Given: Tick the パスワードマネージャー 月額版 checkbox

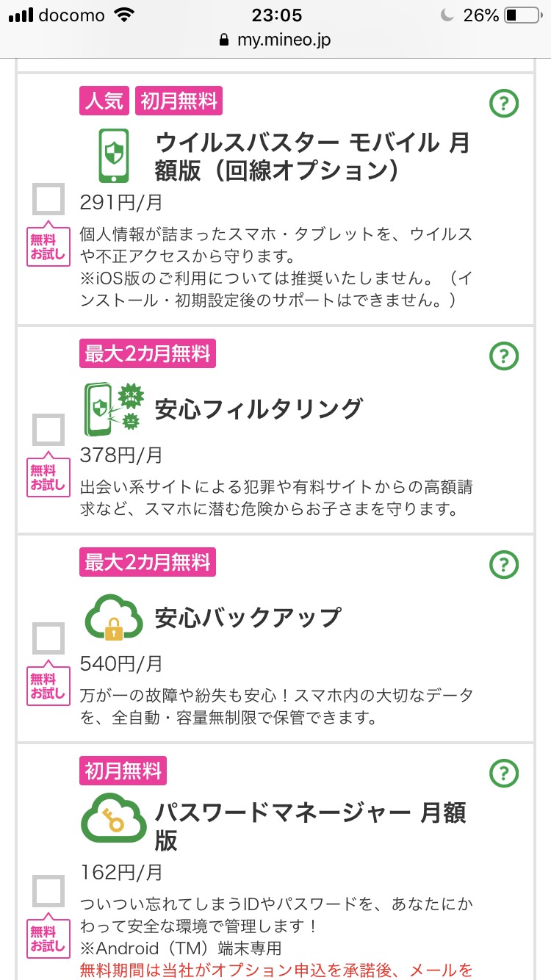Looking at the screenshot, I should coord(49,891).
